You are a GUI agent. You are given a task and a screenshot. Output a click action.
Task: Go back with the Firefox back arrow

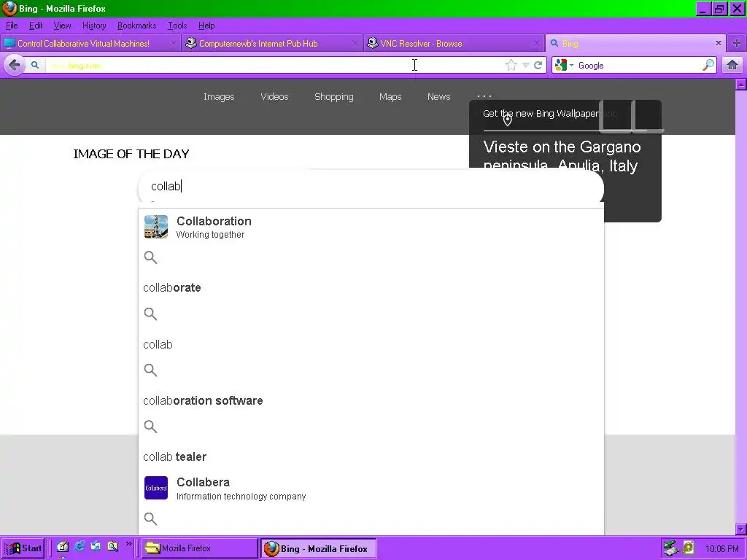[x=15, y=65]
